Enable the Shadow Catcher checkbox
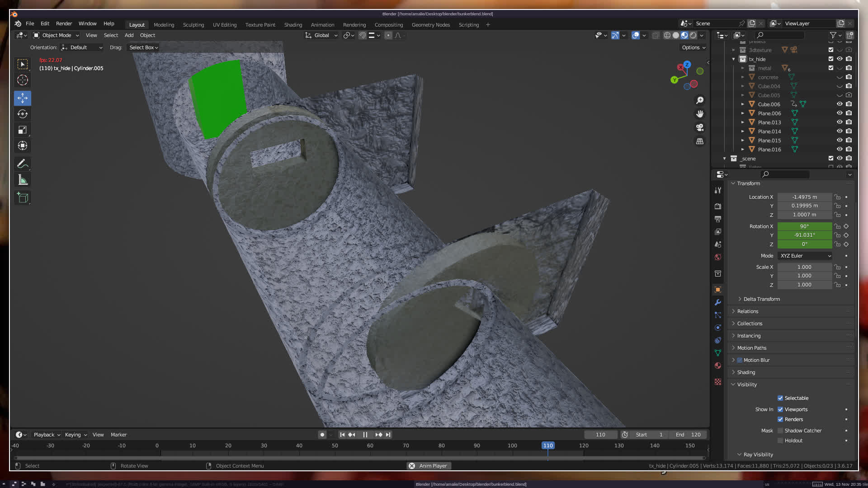The height and width of the screenshot is (488, 868). tap(780, 431)
